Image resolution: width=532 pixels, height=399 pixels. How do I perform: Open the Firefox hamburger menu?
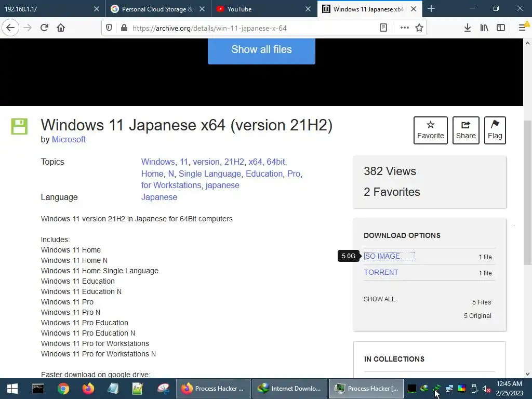coord(523,28)
